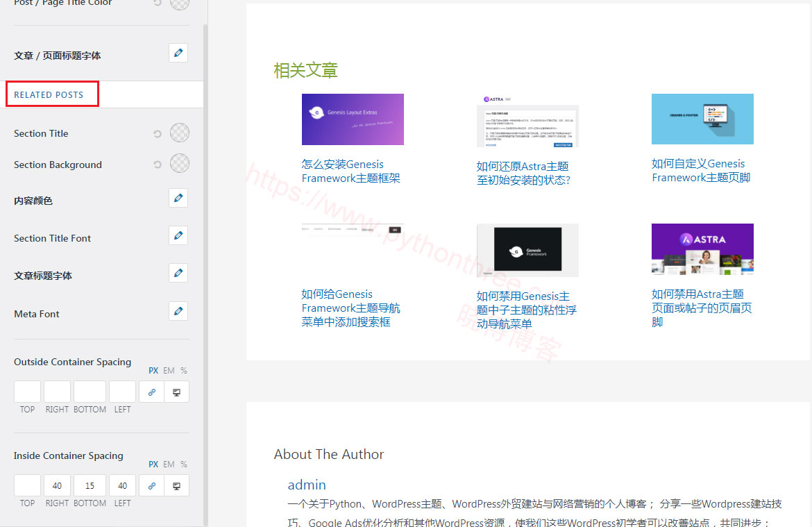The image size is (812, 527).
Task: Reset the Section Title color
Action: [x=158, y=134]
